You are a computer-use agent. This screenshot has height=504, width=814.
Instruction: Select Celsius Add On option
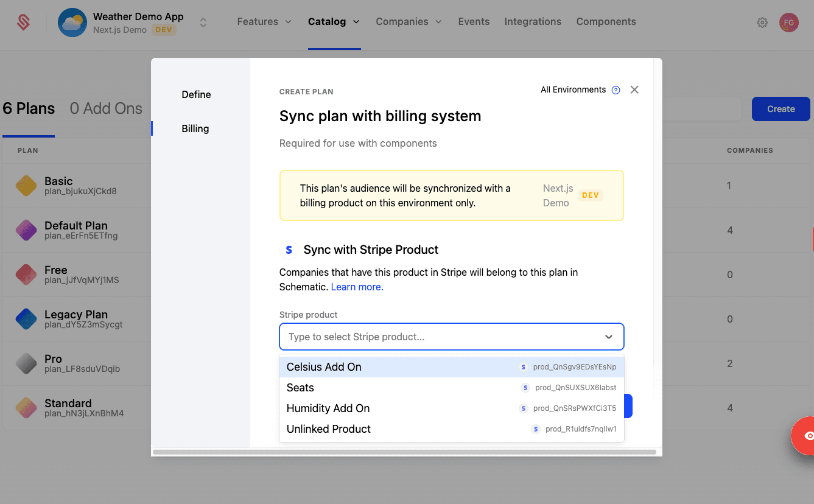point(325,367)
